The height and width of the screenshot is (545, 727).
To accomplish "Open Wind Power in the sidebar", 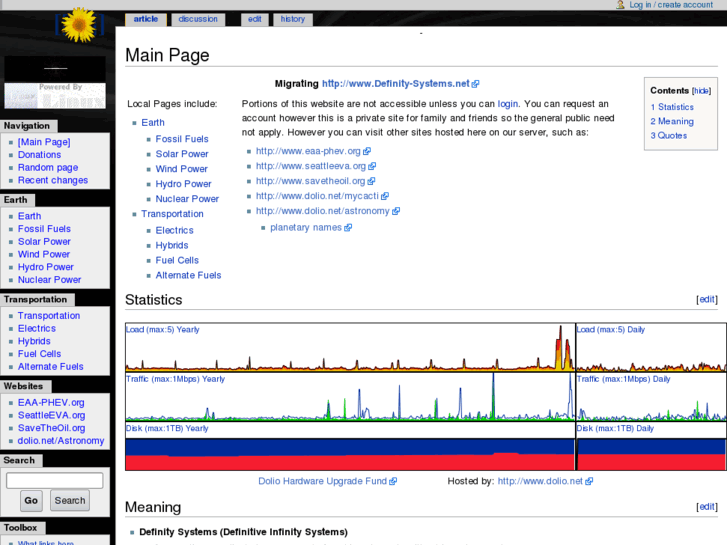I will tap(44, 255).
